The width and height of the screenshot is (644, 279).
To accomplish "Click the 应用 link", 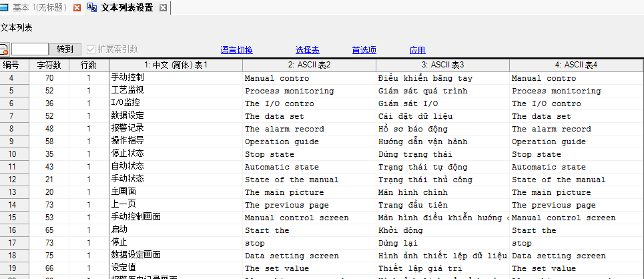I will coord(417,50).
